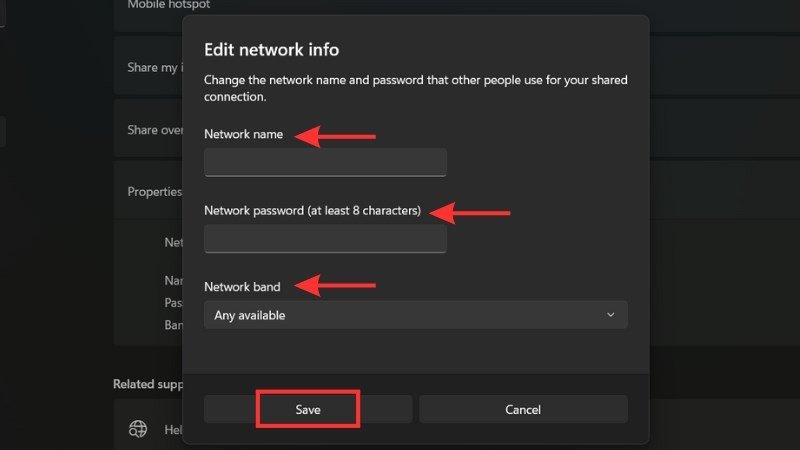Focus the Network name text field
The image size is (800, 450).
(325, 162)
